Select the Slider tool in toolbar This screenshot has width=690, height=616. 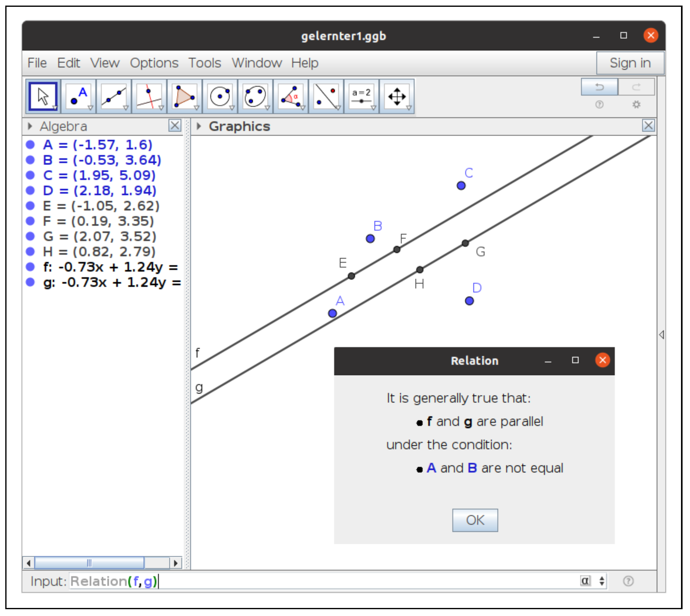tap(361, 96)
